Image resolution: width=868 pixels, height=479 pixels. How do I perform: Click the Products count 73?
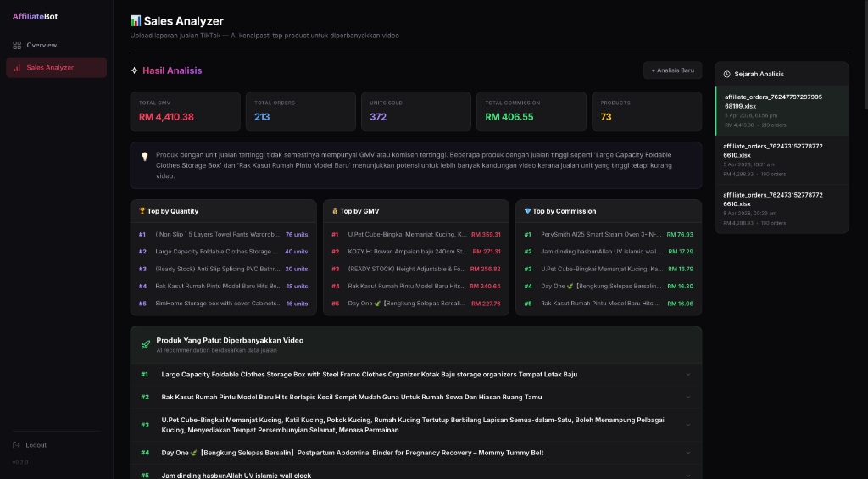click(x=605, y=117)
